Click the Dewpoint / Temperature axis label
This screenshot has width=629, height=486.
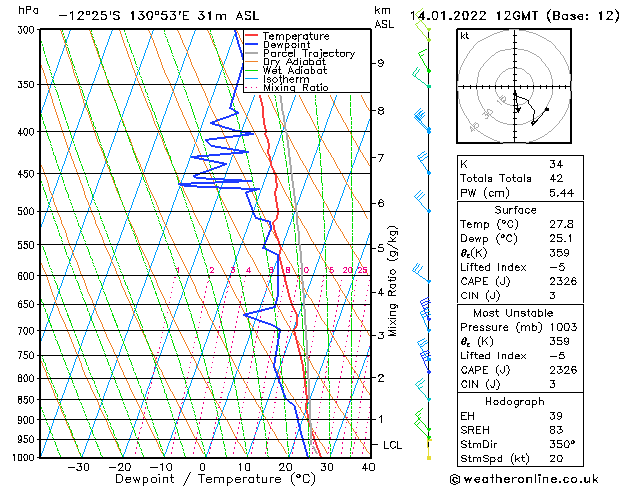(x=215, y=479)
